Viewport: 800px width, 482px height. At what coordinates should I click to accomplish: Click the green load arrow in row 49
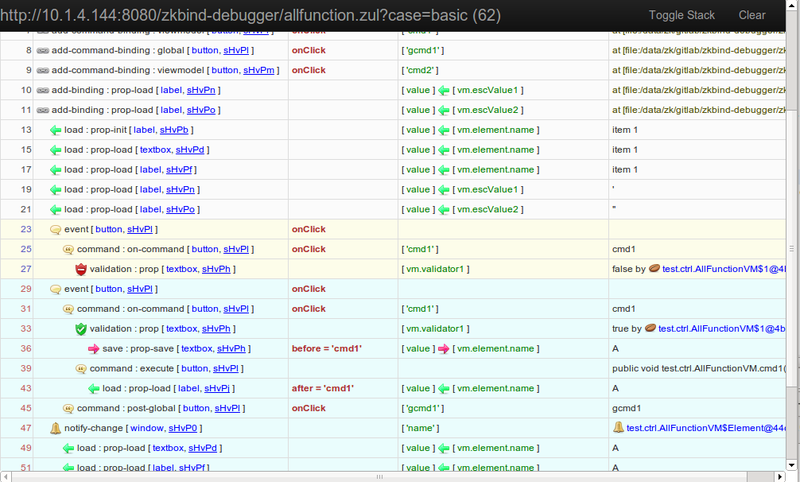pyautogui.click(x=68, y=449)
